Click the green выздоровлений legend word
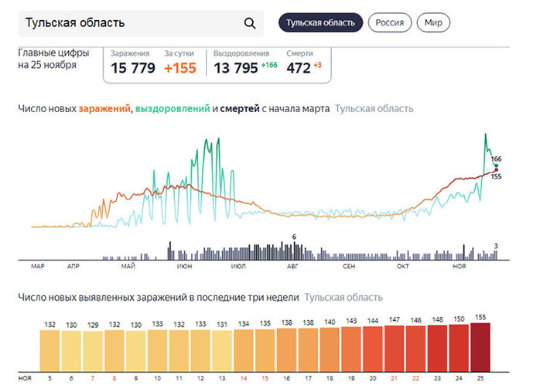This screenshot has height=392, width=557. pos(172,109)
